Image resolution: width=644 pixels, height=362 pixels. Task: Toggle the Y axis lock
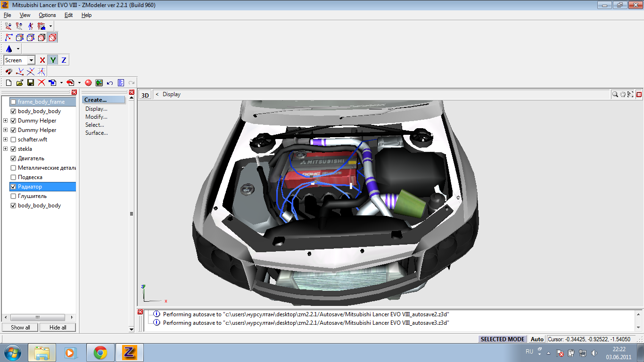[x=53, y=60]
